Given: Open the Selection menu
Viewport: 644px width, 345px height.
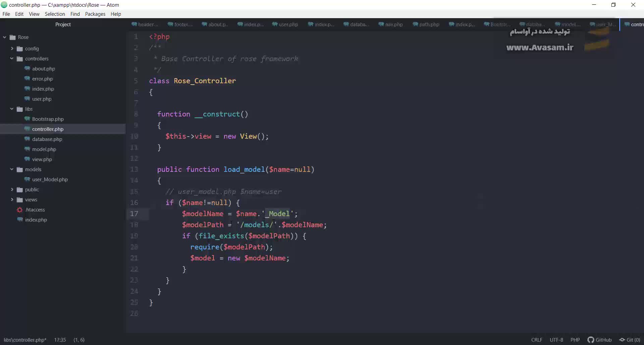Looking at the screenshot, I should pos(55,14).
